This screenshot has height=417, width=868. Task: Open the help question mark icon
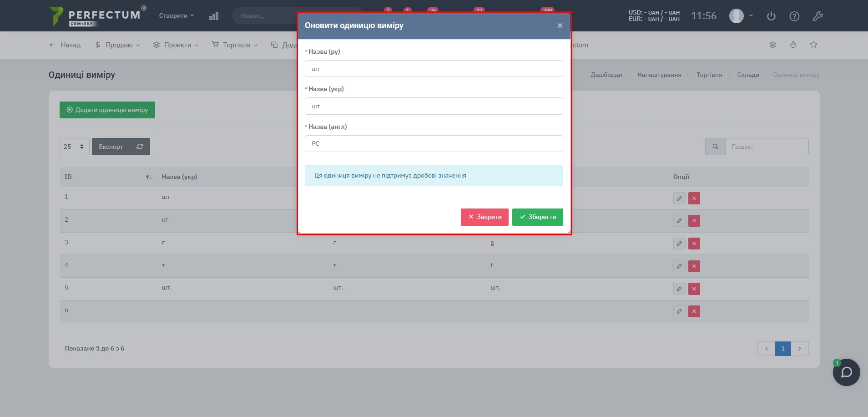(794, 16)
